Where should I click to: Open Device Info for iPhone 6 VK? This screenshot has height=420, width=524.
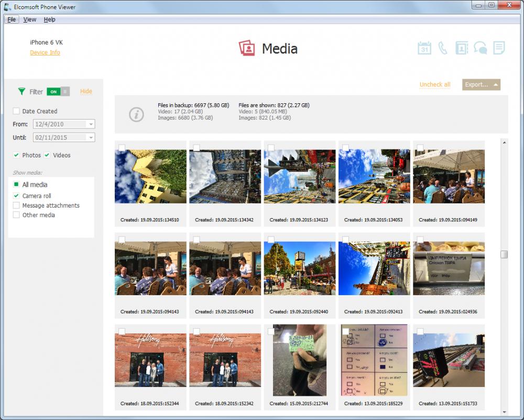click(45, 52)
